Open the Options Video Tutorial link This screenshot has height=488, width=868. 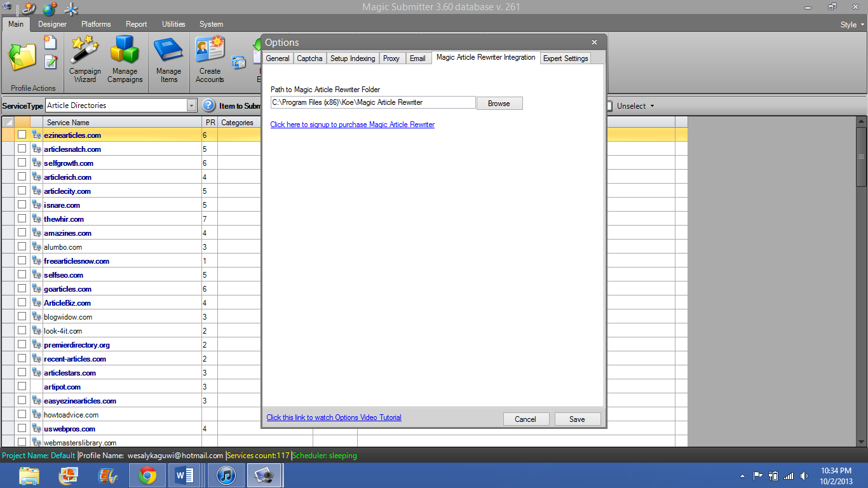point(334,417)
